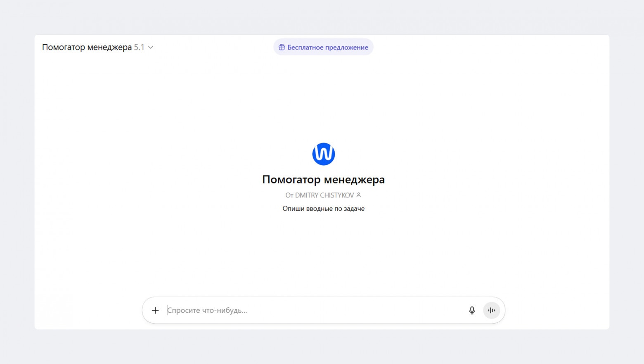Select the Помогатор менеджера app header

[87, 47]
